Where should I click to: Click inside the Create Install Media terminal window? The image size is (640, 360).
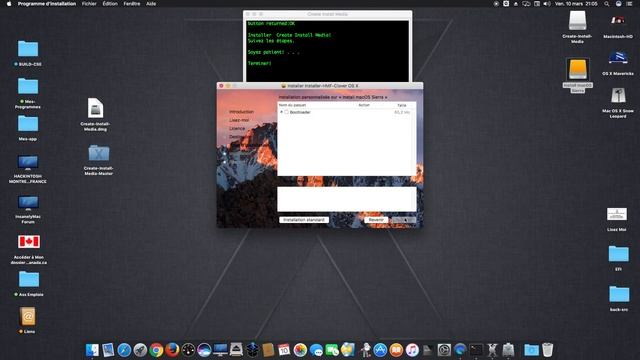click(x=327, y=51)
